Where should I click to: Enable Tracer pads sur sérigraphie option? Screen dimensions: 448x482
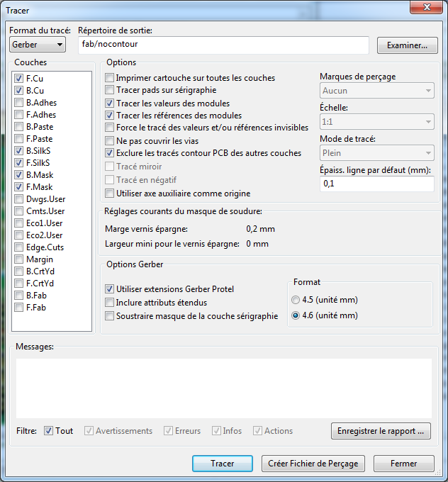tap(110, 90)
